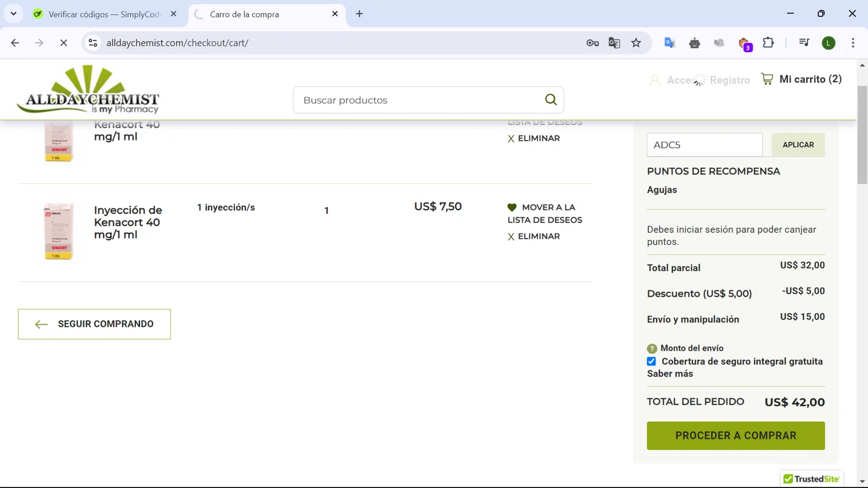Close the Carro de la compra tab
Viewport: 868px width, 488px height.
[335, 14]
